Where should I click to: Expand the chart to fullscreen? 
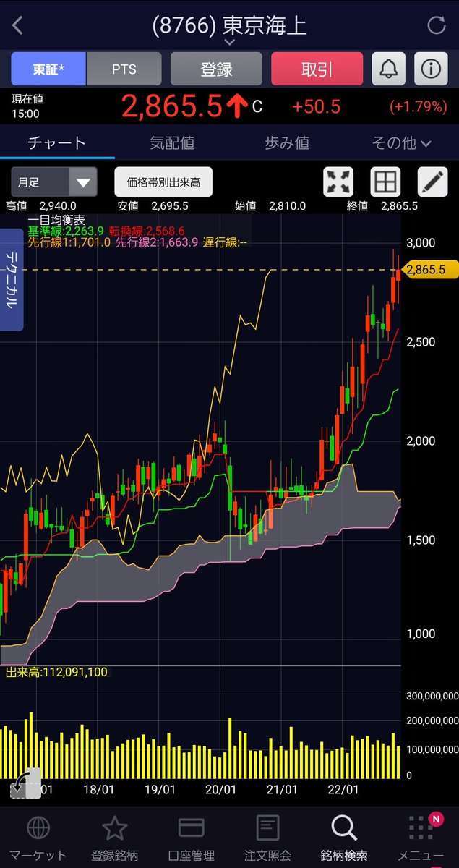[x=338, y=182]
